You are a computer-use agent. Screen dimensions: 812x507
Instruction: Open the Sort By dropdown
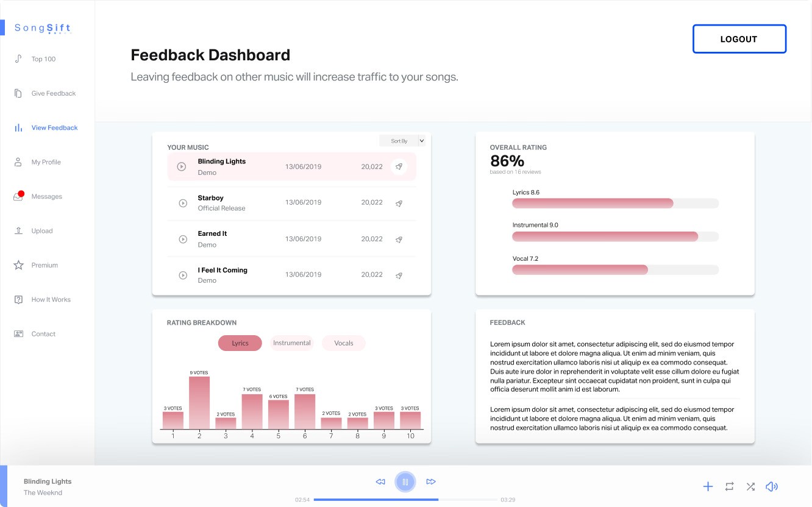point(402,141)
